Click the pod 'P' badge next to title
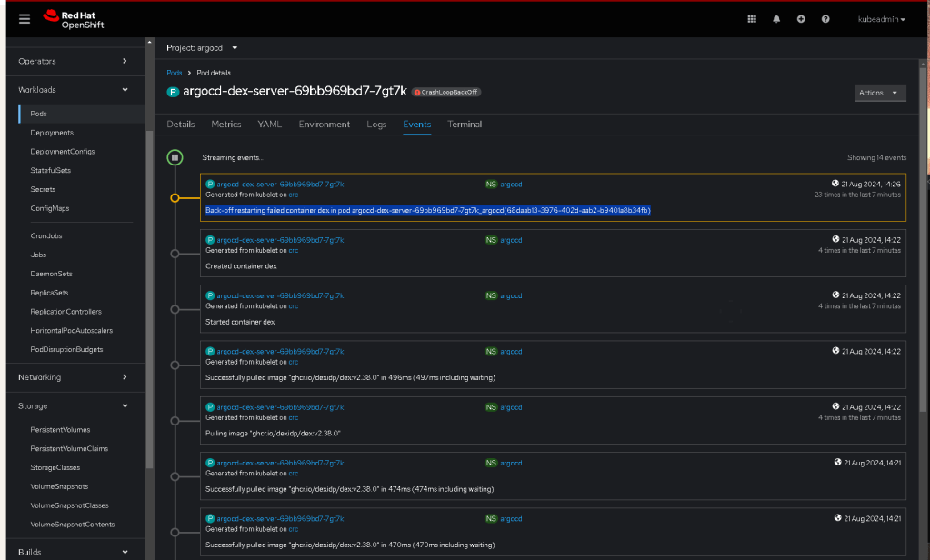930x560 pixels. click(173, 92)
